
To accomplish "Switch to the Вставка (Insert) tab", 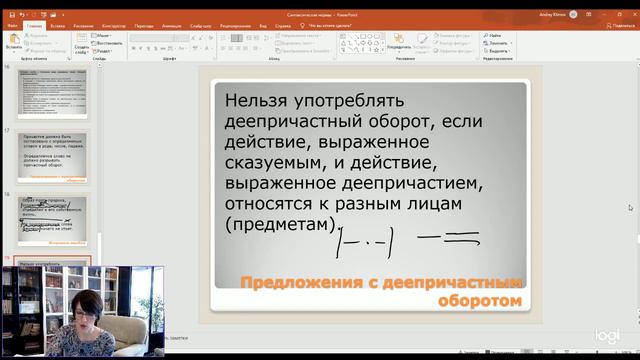I will click(58, 26).
